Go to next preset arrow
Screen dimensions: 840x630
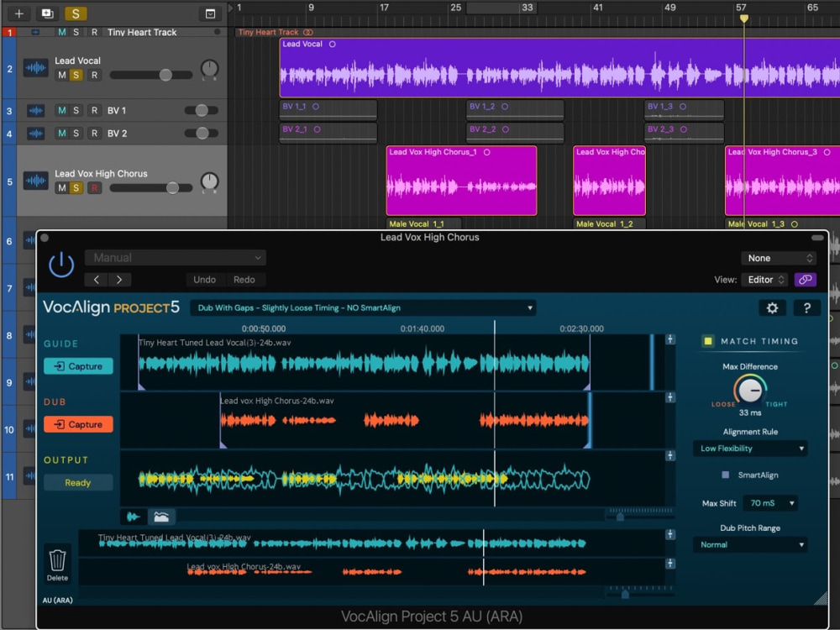click(x=119, y=280)
